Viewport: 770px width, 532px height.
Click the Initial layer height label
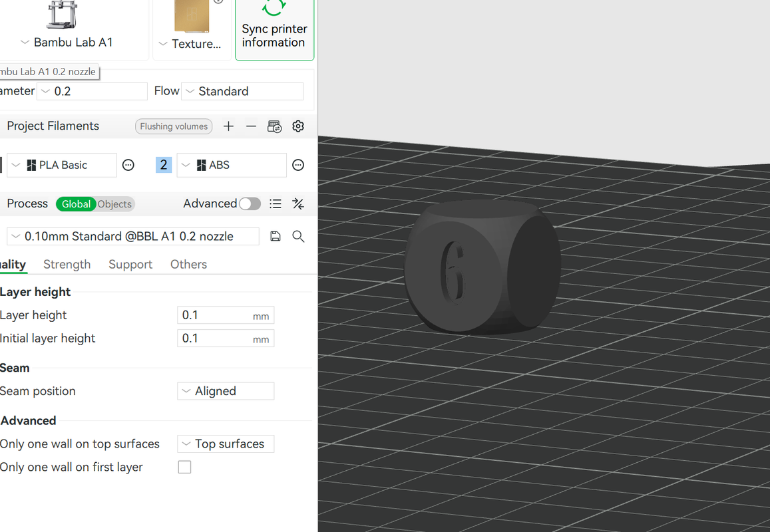coord(48,338)
